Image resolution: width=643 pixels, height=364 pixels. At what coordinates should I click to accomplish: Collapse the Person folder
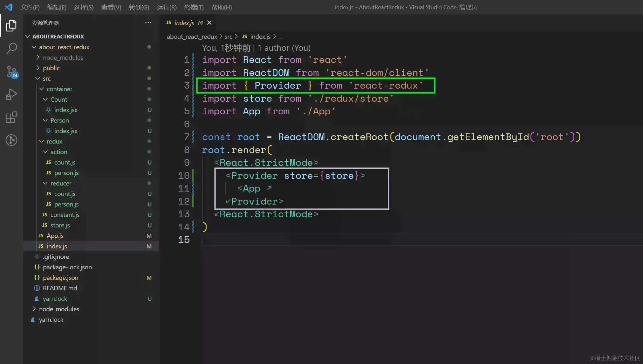tap(45, 120)
